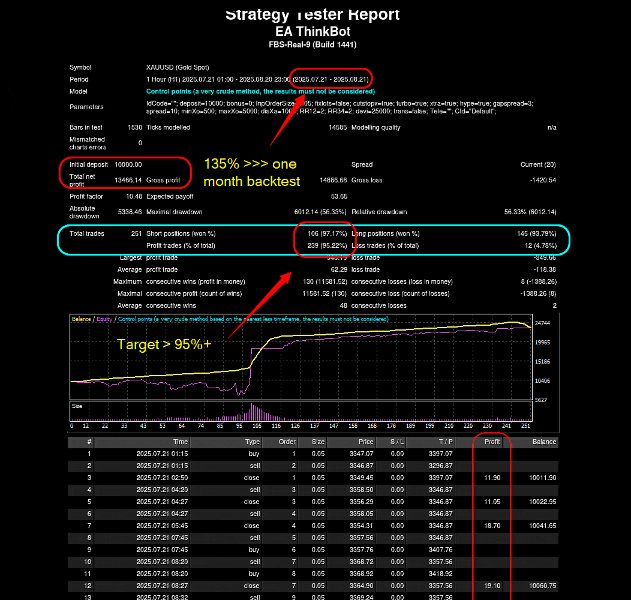Screen dimensions: 631x600
Task: Select the "Current (20)" spread value
Action: (x=538, y=165)
